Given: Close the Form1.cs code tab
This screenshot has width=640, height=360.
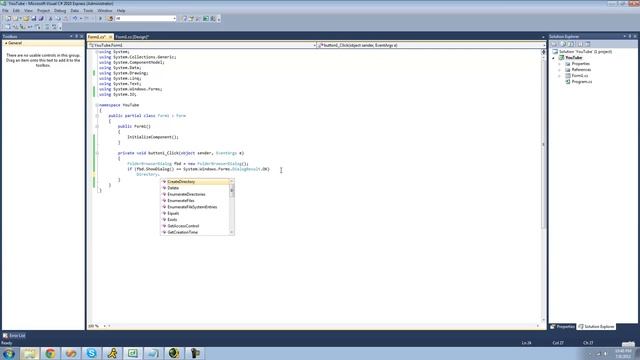Looking at the screenshot, I should point(110,37).
